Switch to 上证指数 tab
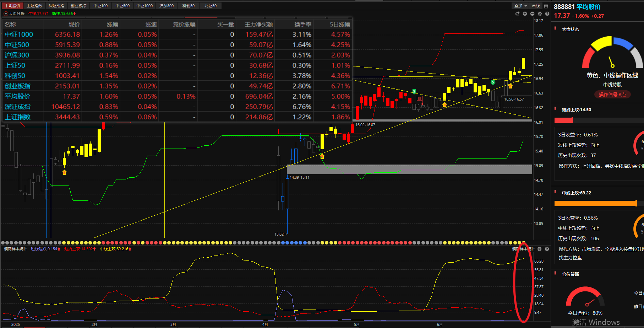 tap(34, 6)
